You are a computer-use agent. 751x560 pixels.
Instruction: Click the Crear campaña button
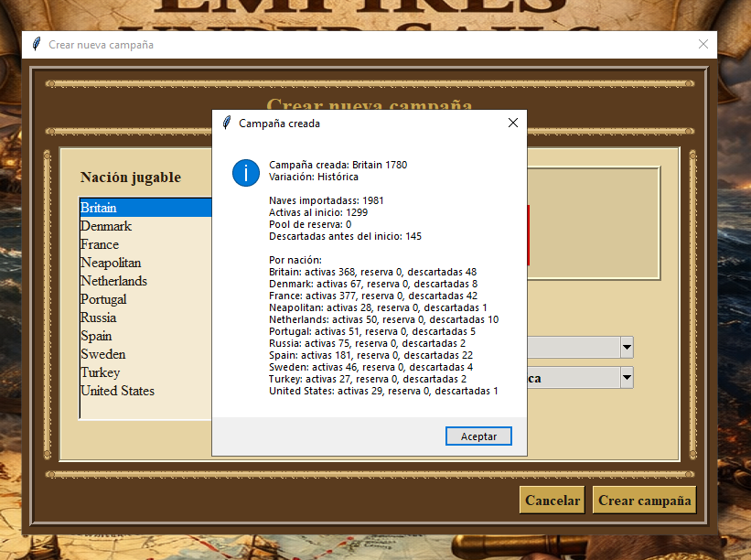[x=644, y=500]
